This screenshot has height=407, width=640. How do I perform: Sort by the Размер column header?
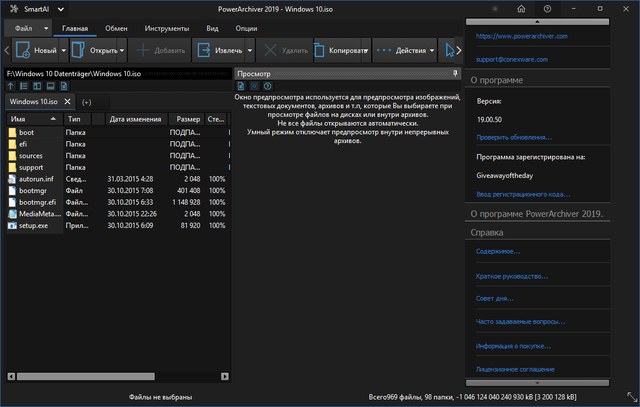[188, 119]
